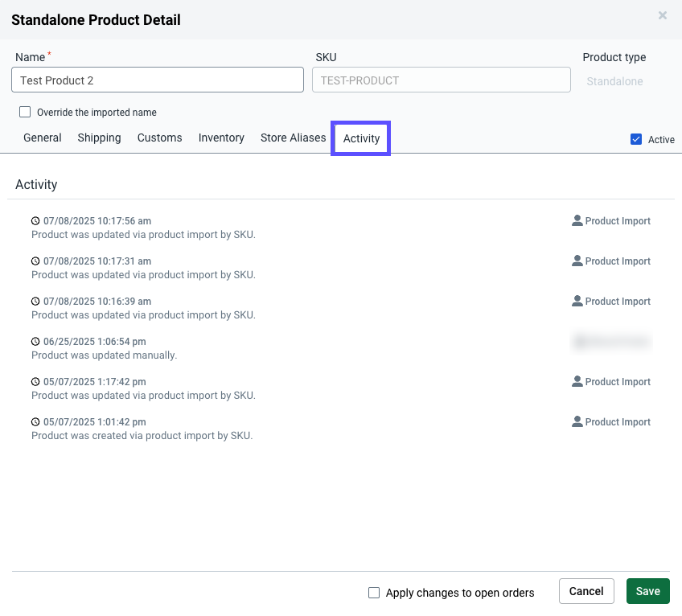Click the person icon on the 10:16:39 Product Import entry
Viewport: 682px width, 616px height.
[577, 301]
